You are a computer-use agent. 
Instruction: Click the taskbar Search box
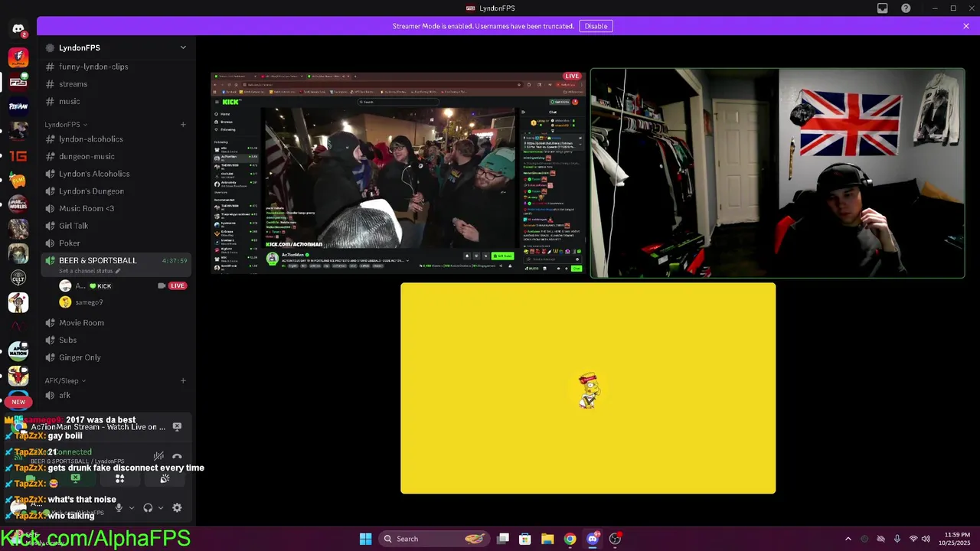[434, 539]
